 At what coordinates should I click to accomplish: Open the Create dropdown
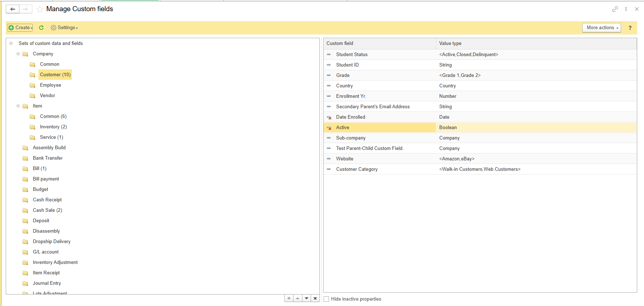[x=20, y=28]
